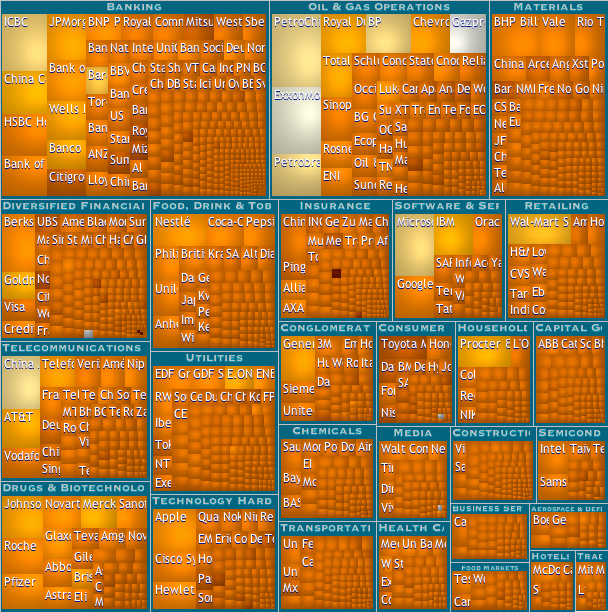Click the Insurance sector title bar
Image resolution: width=608 pixels, height=612 pixels.
(334, 206)
